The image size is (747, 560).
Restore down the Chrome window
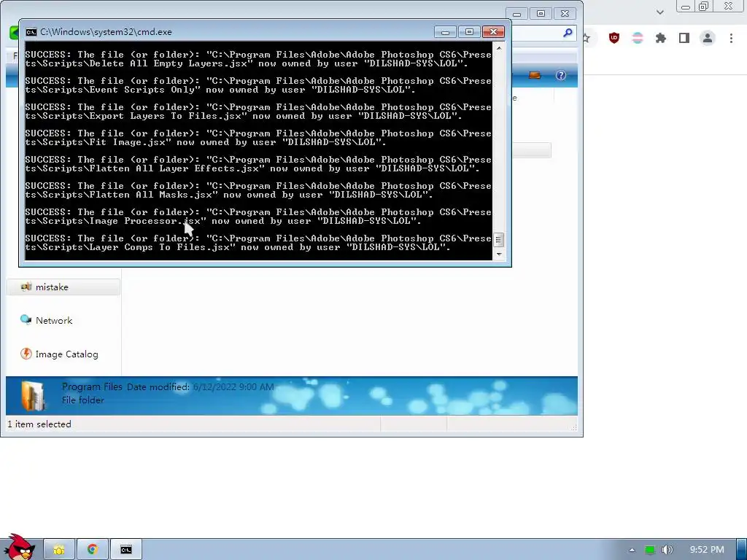coord(704,6)
